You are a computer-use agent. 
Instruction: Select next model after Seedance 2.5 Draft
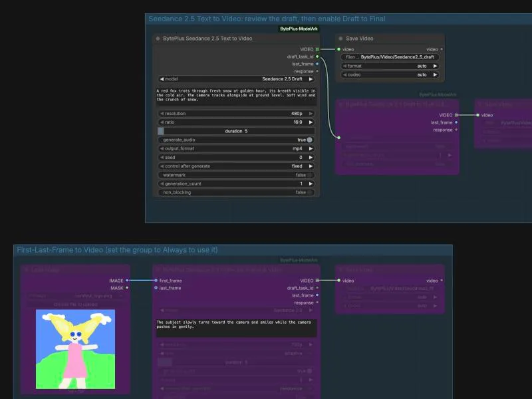pos(311,79)
